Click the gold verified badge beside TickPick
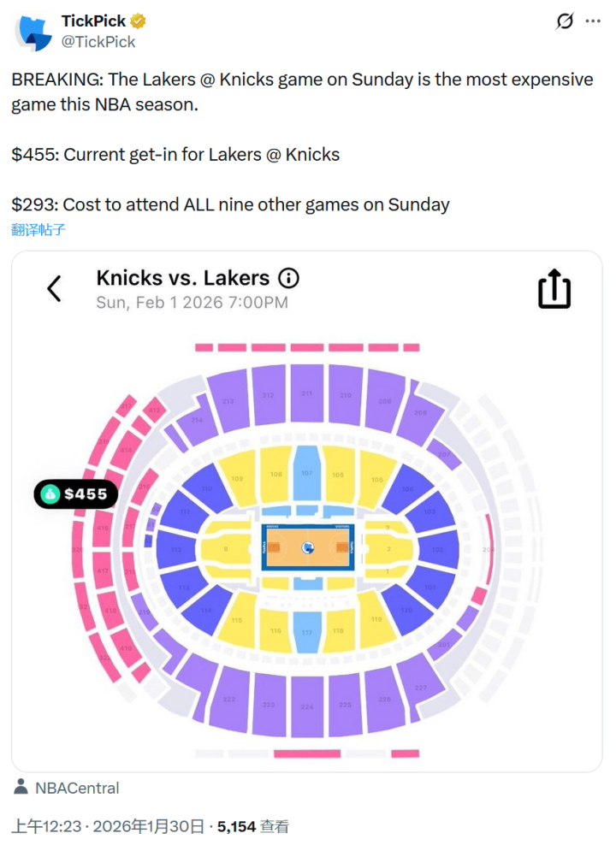The height and width of the screenshot is (845, 616). (137, 21)
